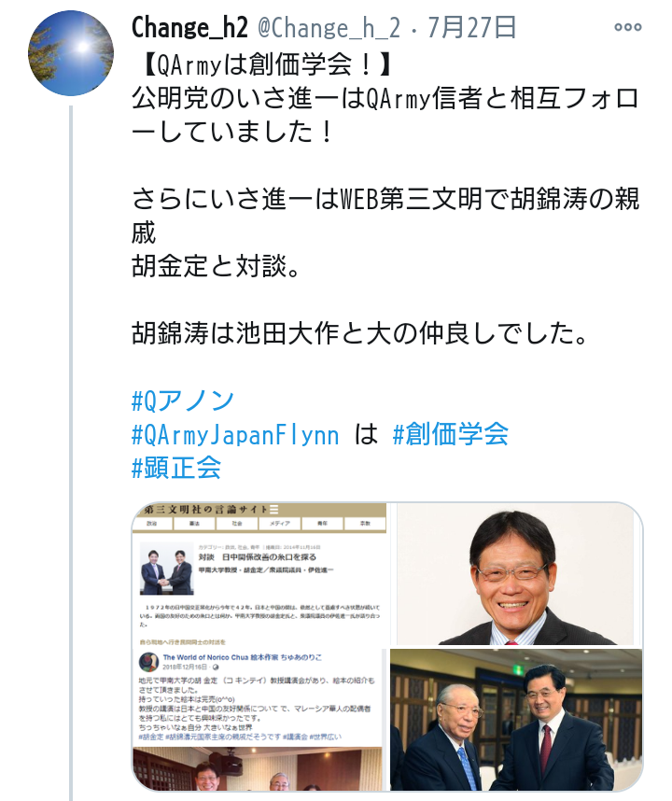The height and width of the screenshot is (801, 672).
Task: Open the #QArmyJapanFlynn hashtag
Action: 235,434
